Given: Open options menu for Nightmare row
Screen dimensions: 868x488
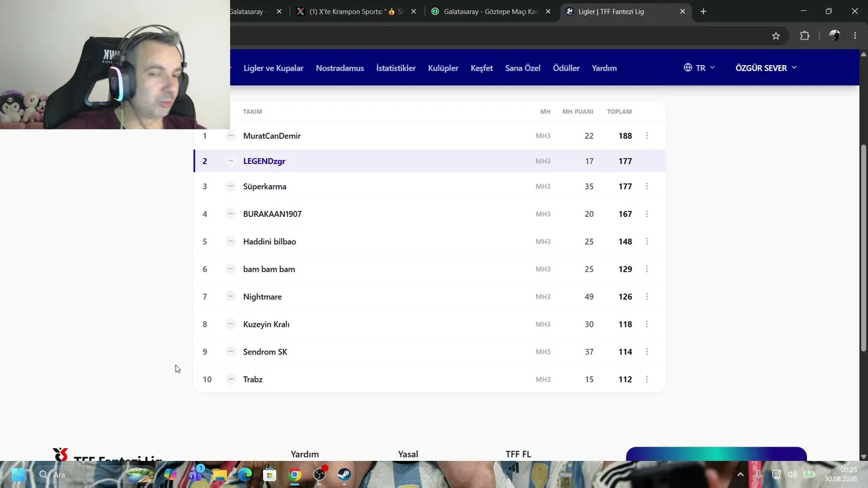Looking at the screenshot, I should pyautogui.click(x=647, y=297).
